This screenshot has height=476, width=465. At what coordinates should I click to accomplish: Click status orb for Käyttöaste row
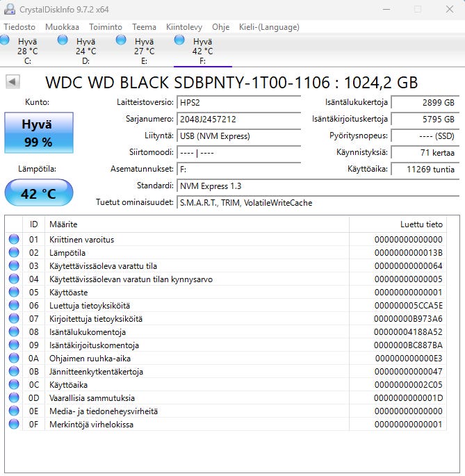pyautogui.click(x=14, y=293)
